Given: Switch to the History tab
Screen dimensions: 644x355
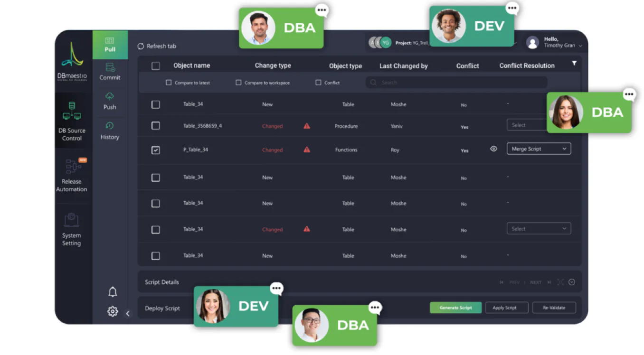Looking at the screenshot, I should coord(110,131).
